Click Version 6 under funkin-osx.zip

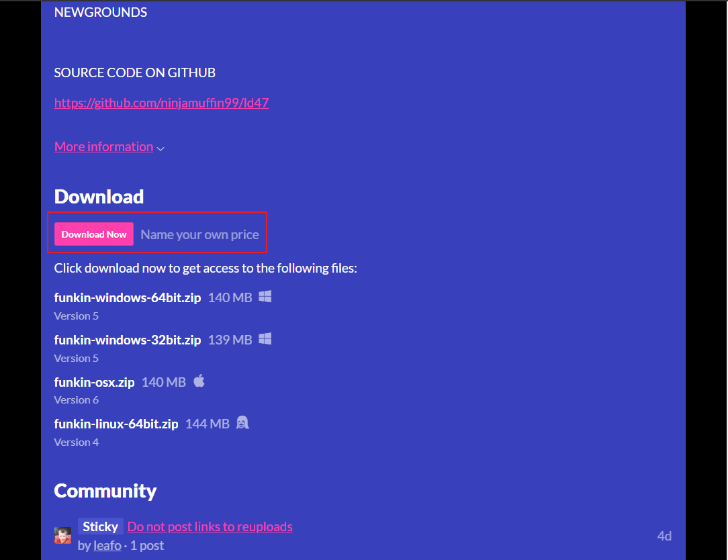click(x=76, y=400)
